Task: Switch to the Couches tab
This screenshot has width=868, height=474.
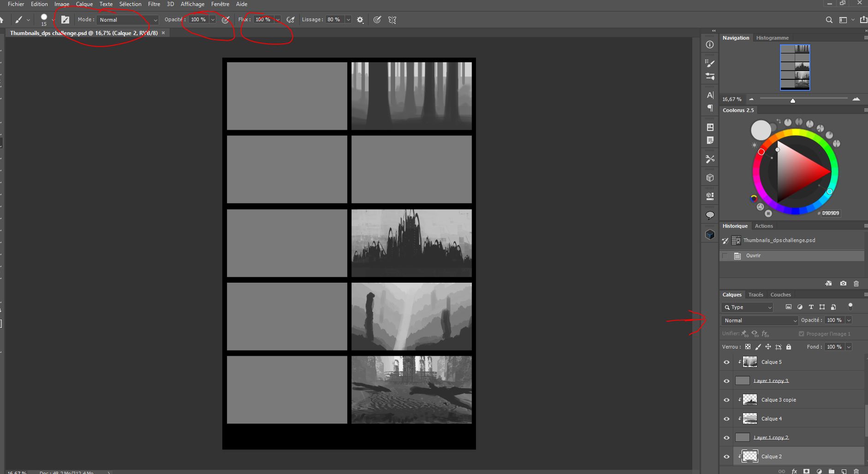Action: coord(780,295)
